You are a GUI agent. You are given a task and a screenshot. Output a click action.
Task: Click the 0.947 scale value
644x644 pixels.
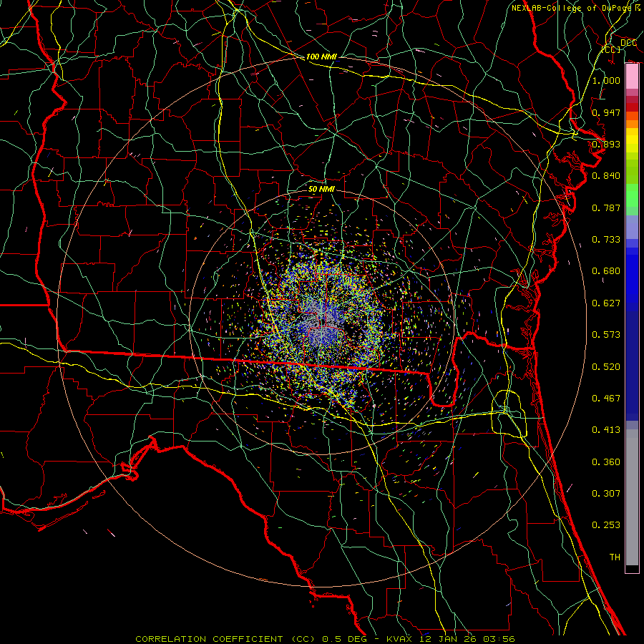[606, 112]
